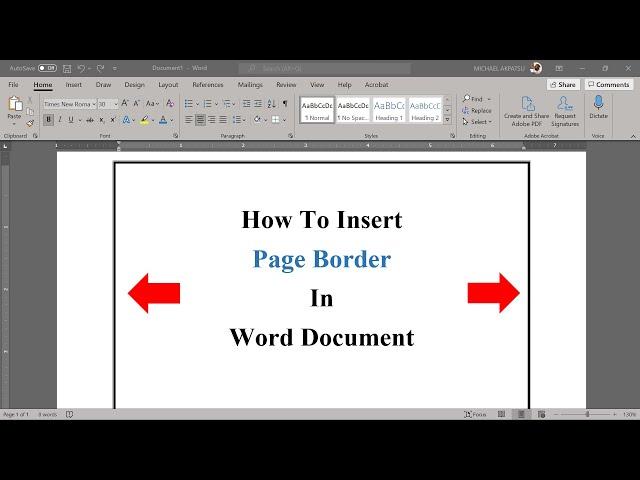640x480 pixels.
Task: Toggle Strikethrough formatting
Action: click(x=90, y=120)
